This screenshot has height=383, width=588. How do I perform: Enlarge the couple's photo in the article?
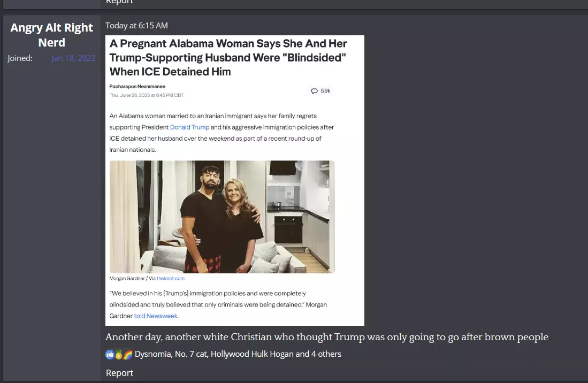coord(222,217)
